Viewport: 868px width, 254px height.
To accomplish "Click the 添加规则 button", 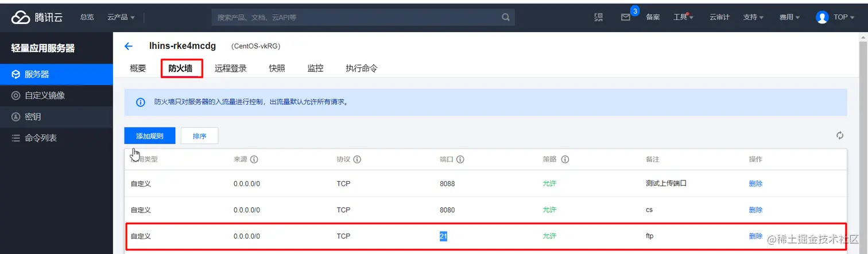I will tap(150, 136).
